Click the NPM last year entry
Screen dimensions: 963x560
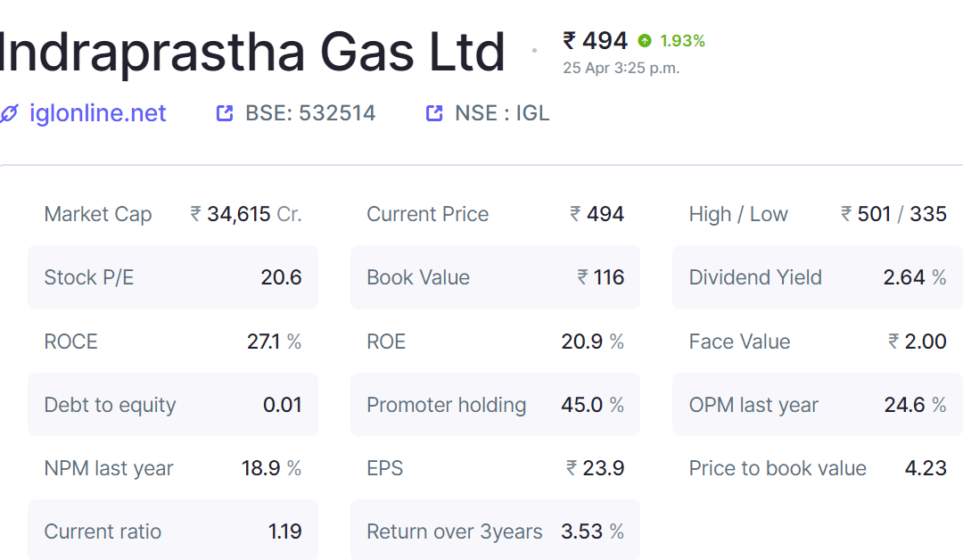[x=173, y=468]
